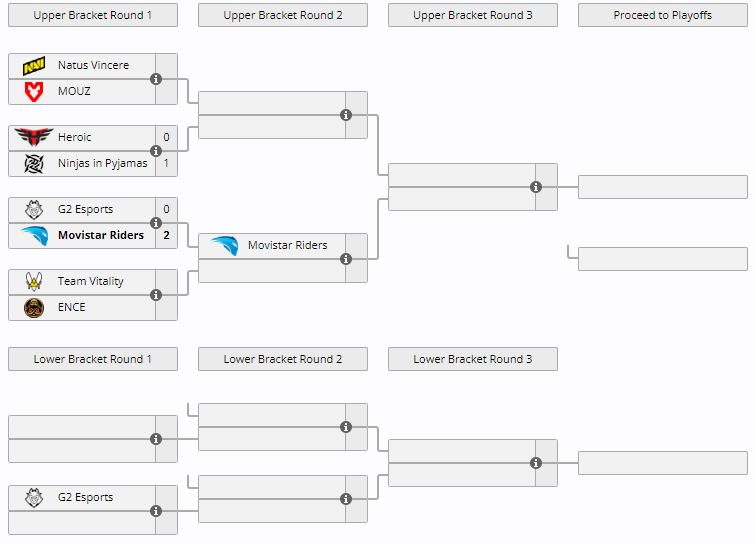Click the ENCE team logo
The image size is (755, 543).
tap(34, 307)
